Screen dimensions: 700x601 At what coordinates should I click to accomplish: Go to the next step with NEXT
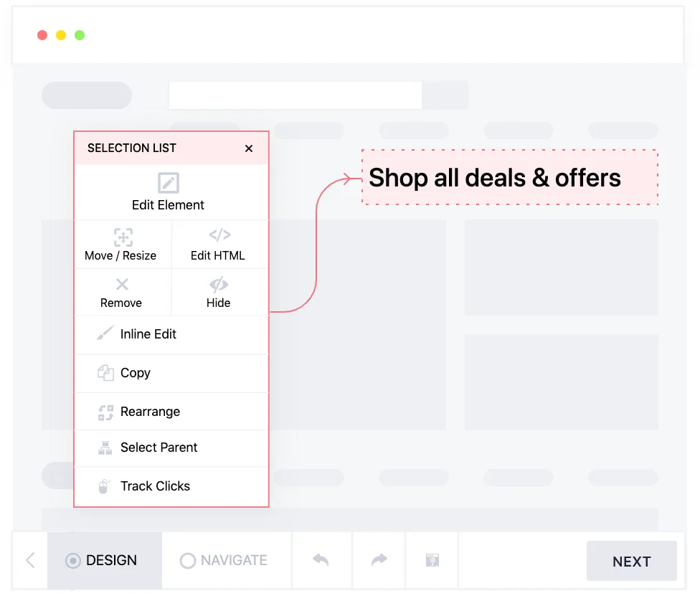pyautogui.click(x=632, y=562)
